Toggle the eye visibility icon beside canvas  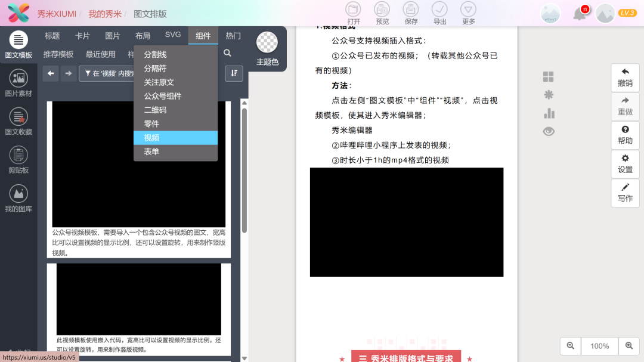[x=549, y=131]
